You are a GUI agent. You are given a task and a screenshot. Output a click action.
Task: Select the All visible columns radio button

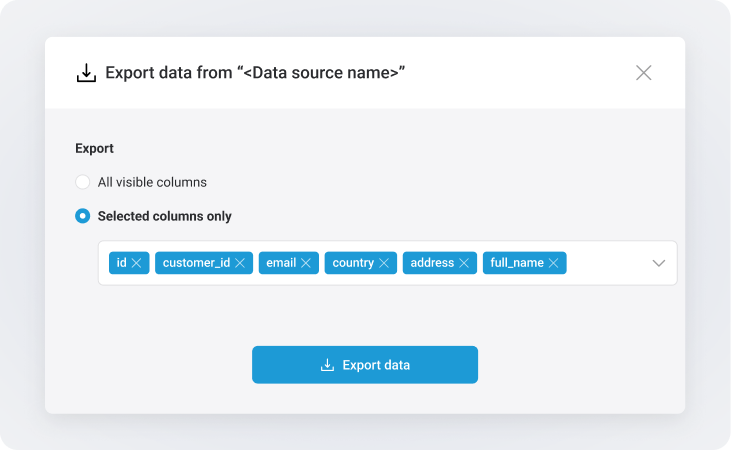coord(83,182)
